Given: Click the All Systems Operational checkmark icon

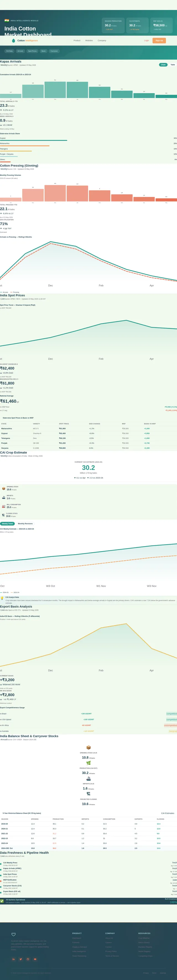Looking at the screenshot, I should pyautogui.click(x=2, y=901).
